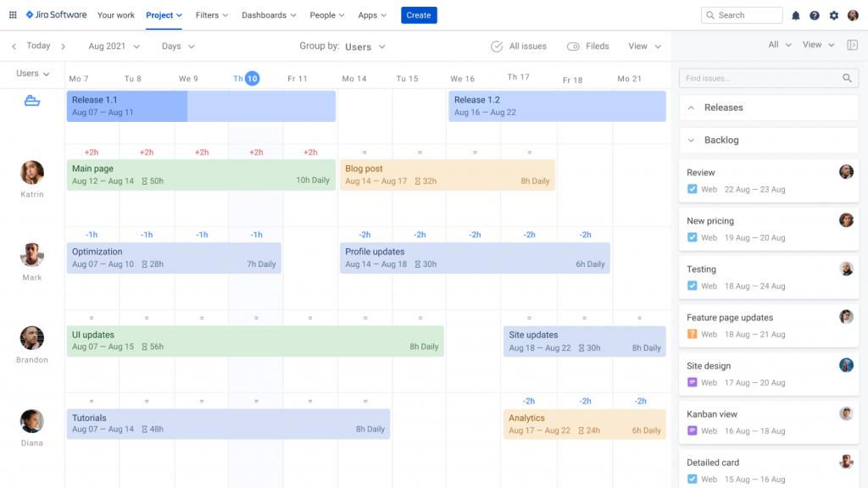The width and height of the screenshot is (868, 488).
Task: Click the release version icon next to Release 1.1
Action: click(32, 100)
